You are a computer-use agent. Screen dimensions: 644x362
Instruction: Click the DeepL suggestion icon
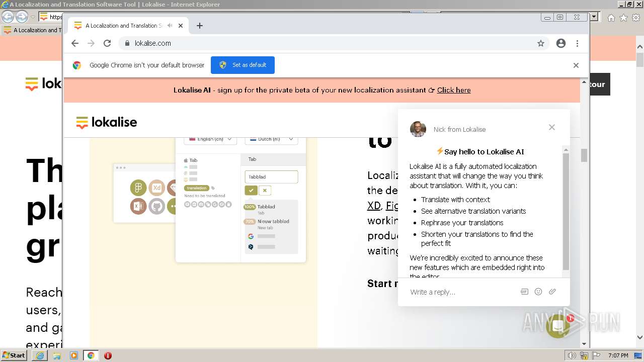(x=251, y=247)
